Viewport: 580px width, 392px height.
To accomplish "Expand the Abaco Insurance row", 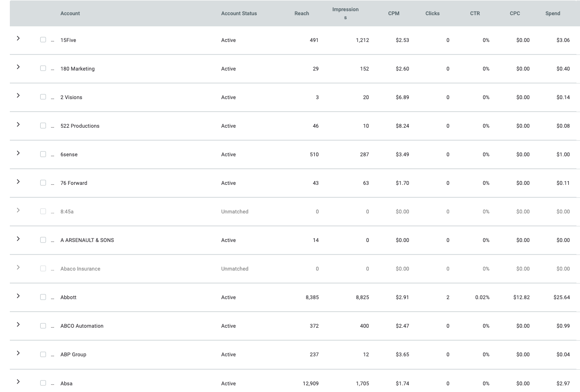I will (18, 267).
